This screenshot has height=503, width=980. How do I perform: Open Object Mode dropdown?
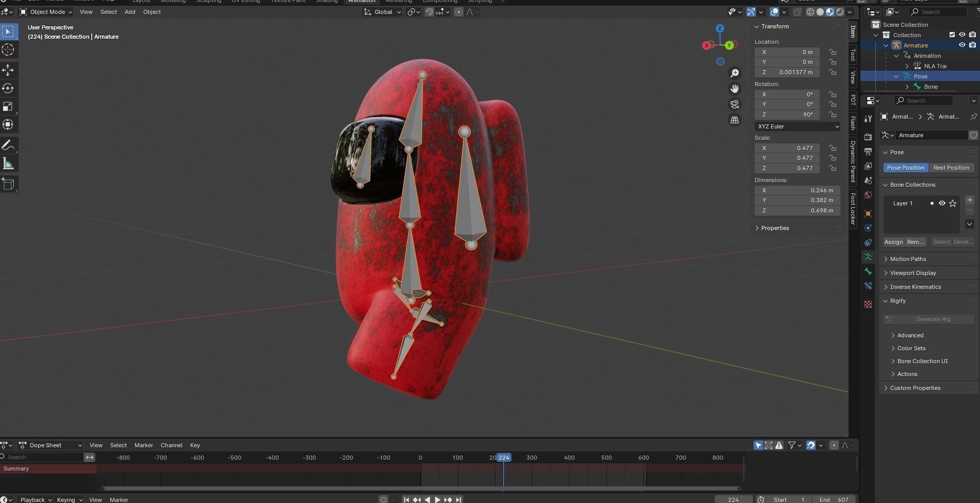pyautogui.click(x=46, y=12)
